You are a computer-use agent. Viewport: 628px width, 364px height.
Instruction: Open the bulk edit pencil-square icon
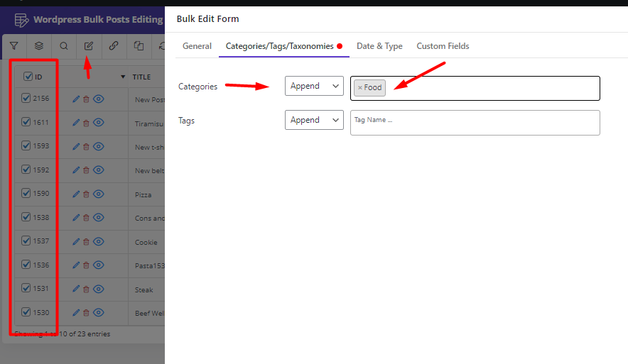pyautogui.click(x=89, y=46)
